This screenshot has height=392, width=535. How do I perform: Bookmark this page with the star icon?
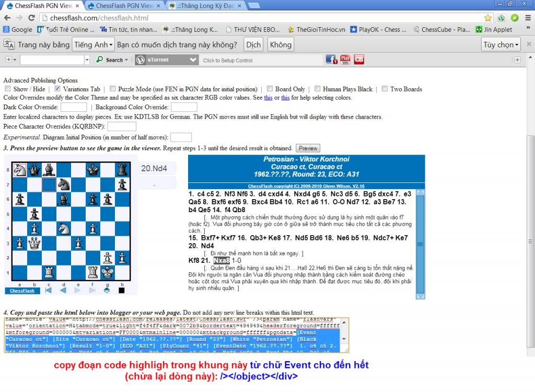[488, 18]
